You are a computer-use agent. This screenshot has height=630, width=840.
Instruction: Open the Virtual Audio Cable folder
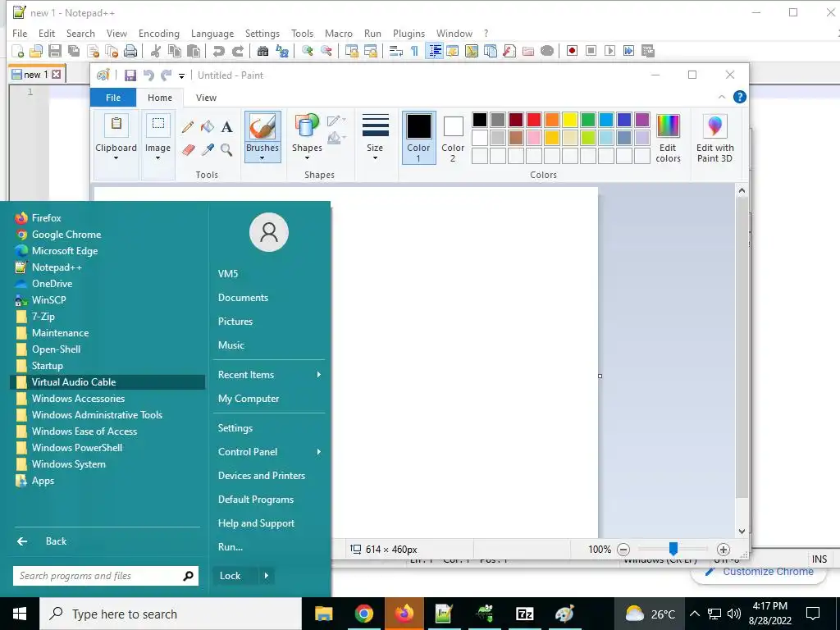tap(107, 382)
